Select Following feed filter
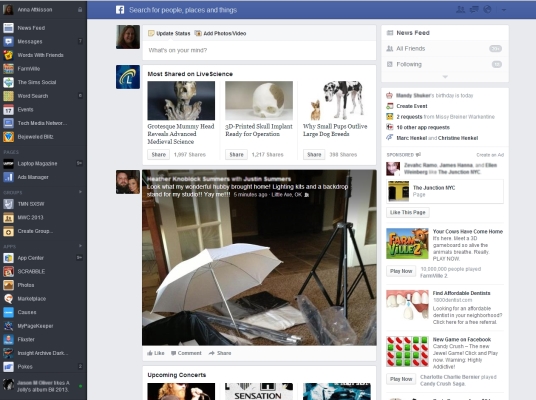Viewport: 536px width, 400px height. (x=445, y=64)
